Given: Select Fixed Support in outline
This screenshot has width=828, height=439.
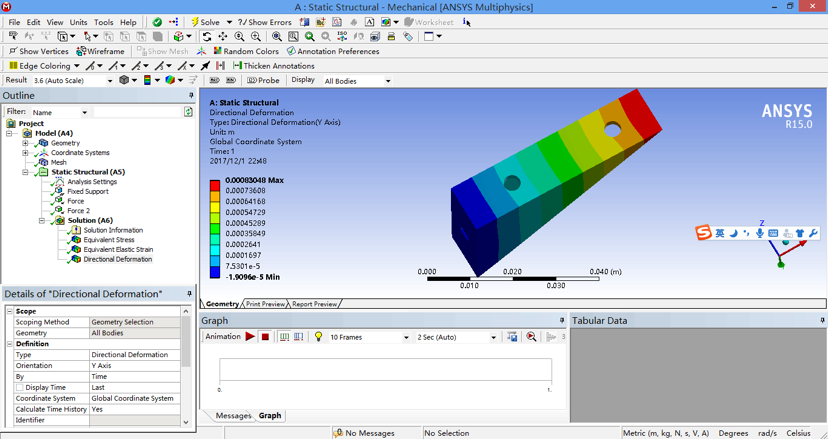Looking at the screenshot, I should pos(88,191).
